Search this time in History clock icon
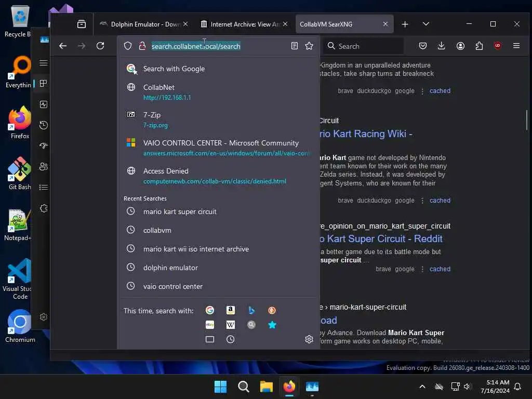The width and height of the screenshot is (532, 399). (x=230, y=339)
